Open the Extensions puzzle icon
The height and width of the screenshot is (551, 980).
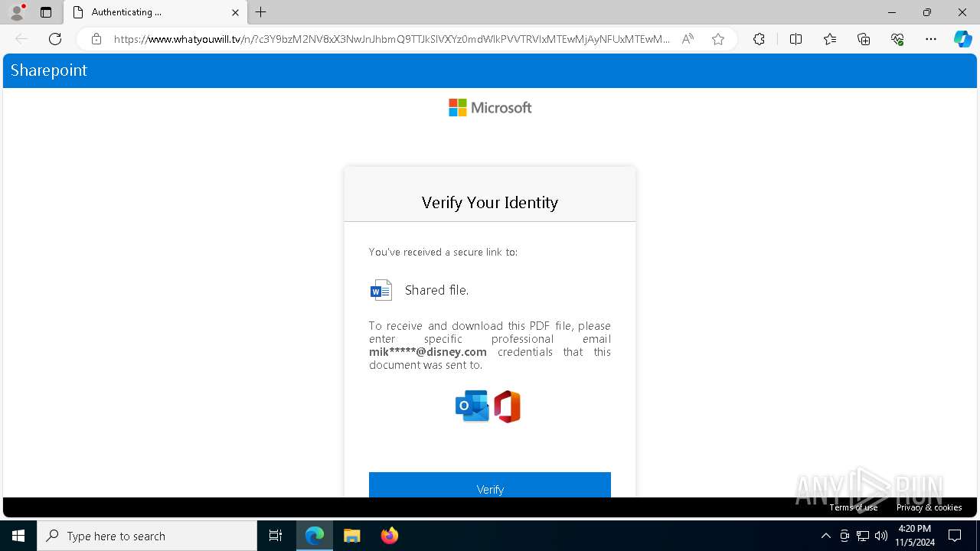(759, 39)
